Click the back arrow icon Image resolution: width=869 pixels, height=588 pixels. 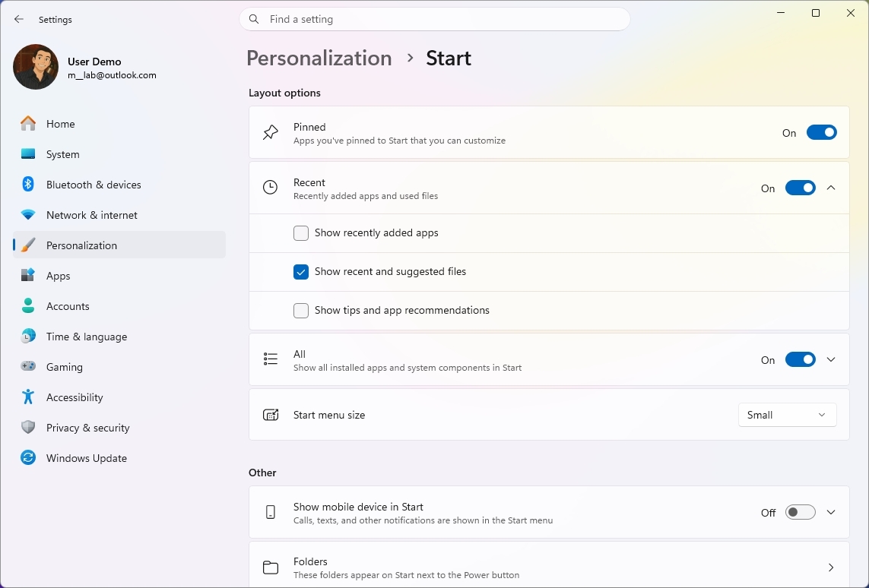click(19, 20)
